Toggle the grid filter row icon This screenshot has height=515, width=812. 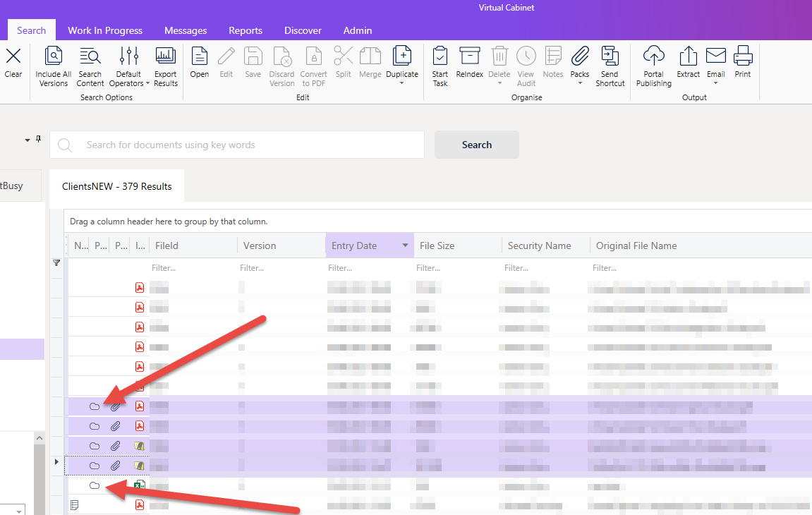click(x=56, y=262)
